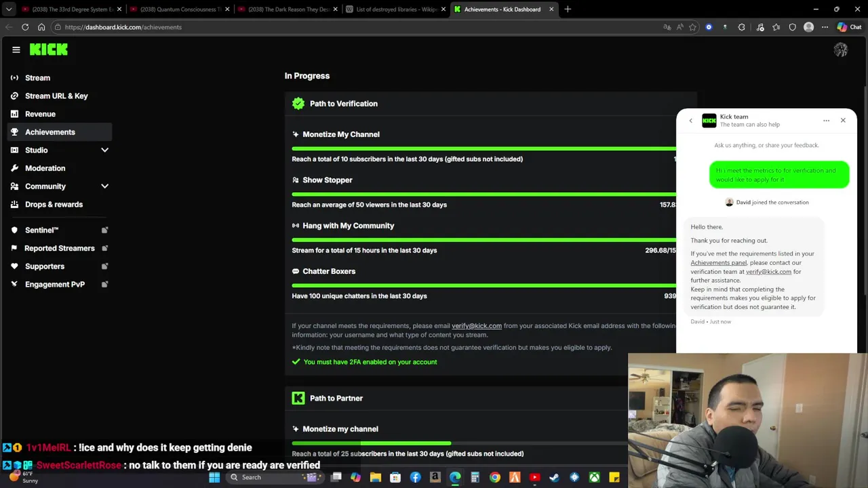Close the Achievements - Kick Dashboard tab

click(x=551, y=9)
